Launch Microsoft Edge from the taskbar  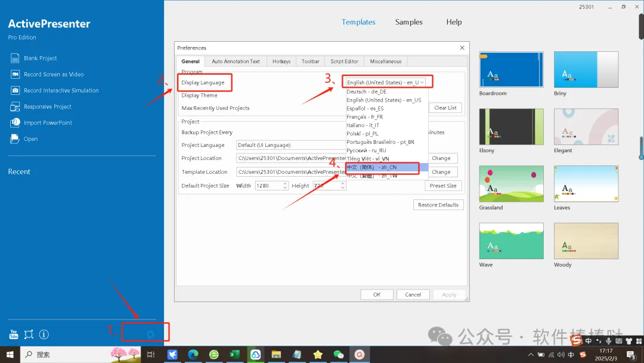193,355
